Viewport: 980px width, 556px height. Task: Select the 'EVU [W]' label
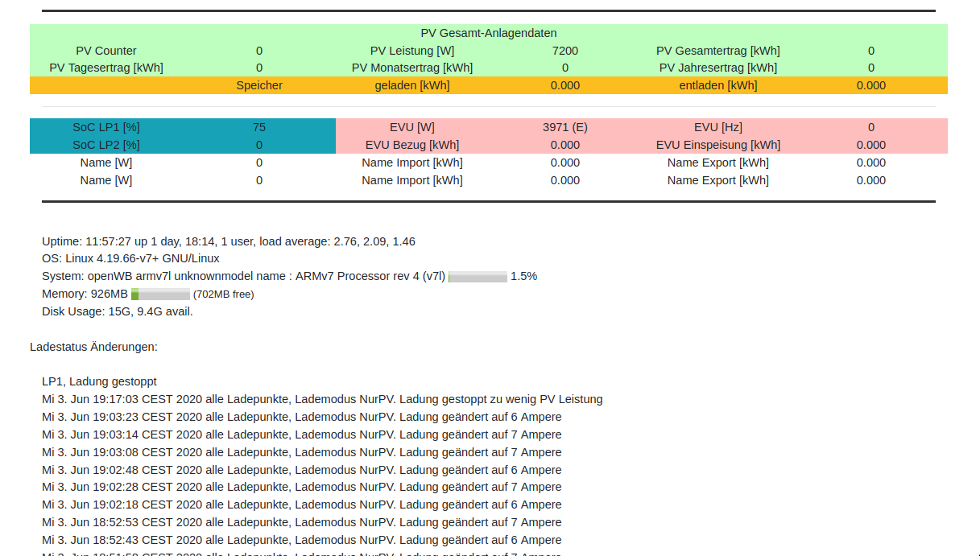[412, 127]
